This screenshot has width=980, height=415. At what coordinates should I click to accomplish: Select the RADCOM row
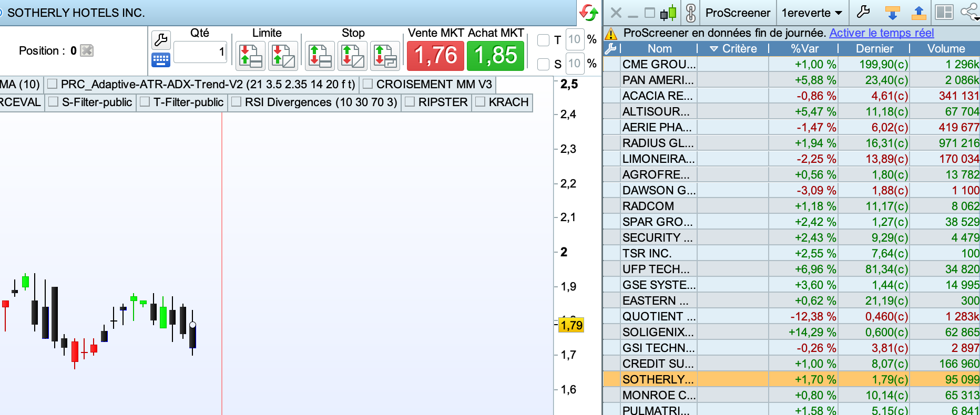pyautogui.click(x=791, y=206)
